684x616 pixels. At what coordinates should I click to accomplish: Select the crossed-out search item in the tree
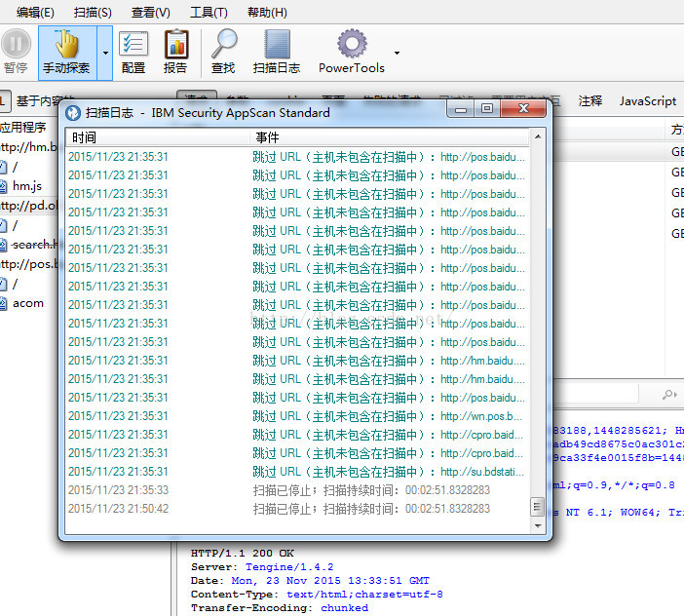[x=34, y=245]
